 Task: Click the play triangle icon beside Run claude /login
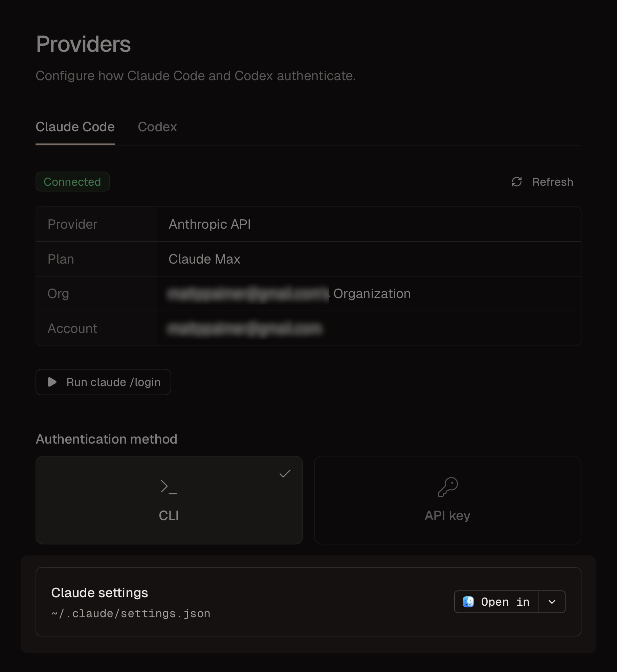click(52, 382)
